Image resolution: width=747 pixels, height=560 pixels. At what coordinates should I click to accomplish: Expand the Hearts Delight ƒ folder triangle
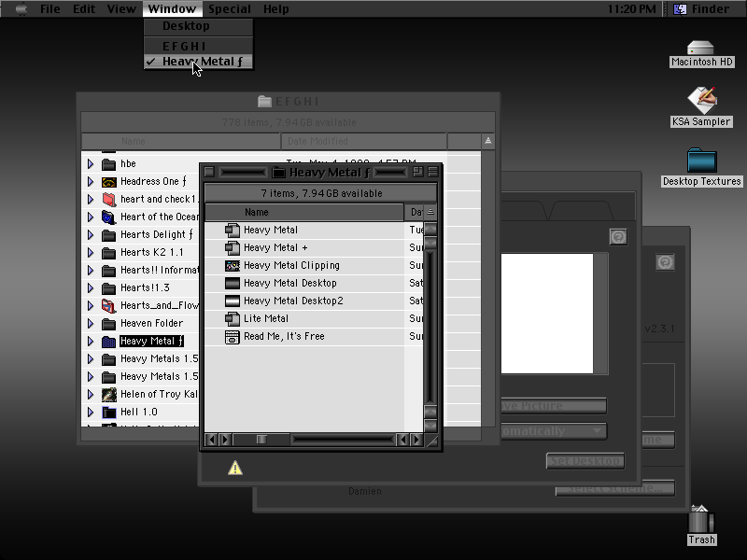click(x=91, y=235)
